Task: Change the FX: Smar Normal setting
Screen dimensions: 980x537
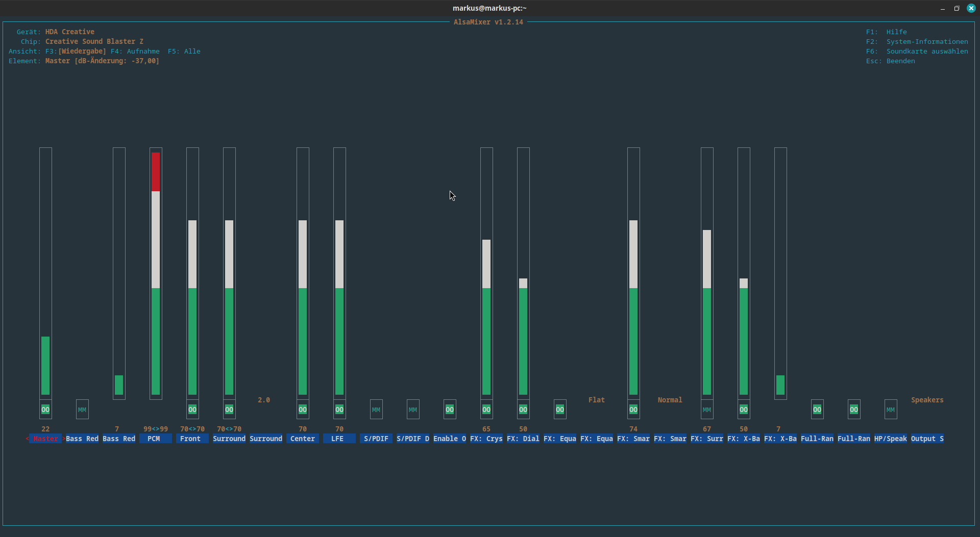Action: 670,400
